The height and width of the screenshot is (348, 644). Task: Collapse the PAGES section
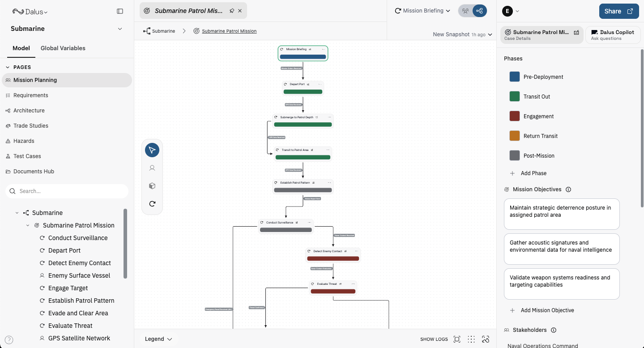pos(8,67)
